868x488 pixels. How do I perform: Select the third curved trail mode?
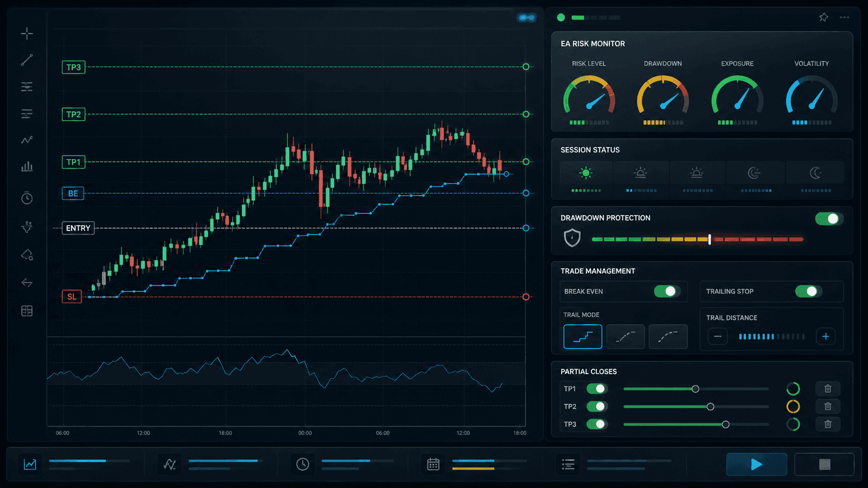click(x=668, y=337)
